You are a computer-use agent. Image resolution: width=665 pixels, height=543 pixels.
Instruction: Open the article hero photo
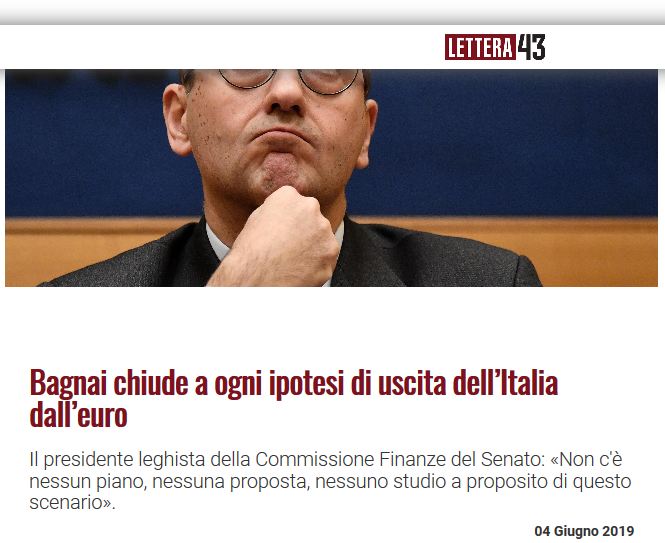331,178
